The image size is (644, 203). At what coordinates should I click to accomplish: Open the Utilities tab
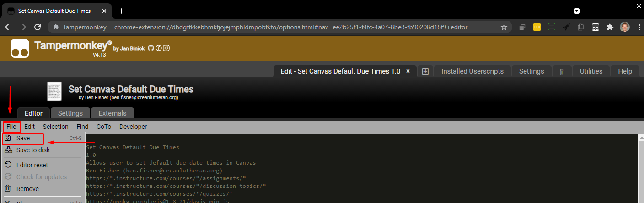tap(591, 71)
